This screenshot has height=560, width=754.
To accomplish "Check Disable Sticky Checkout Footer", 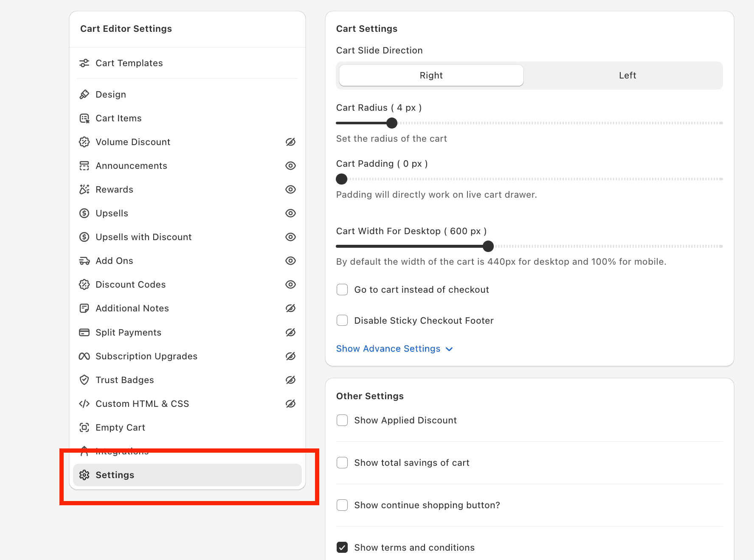I will coord(342,320).
